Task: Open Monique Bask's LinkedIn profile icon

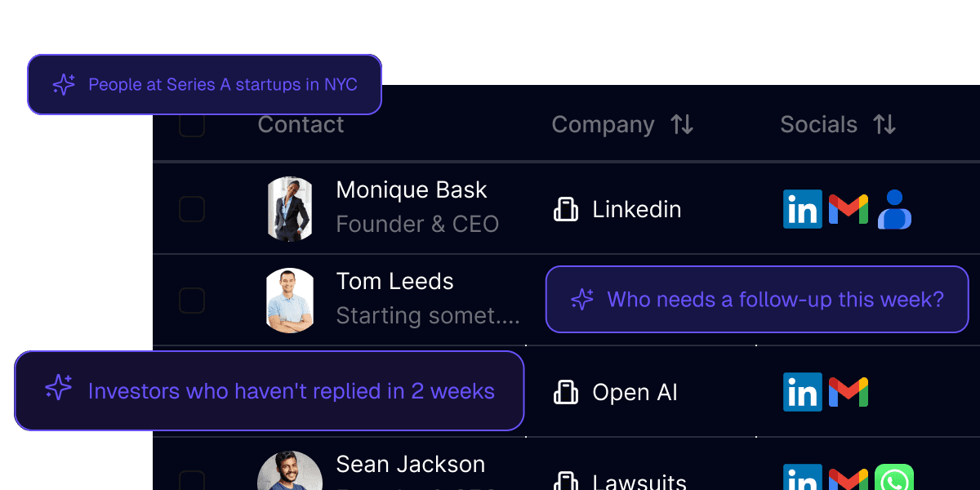Action: [x=802, y=209]
